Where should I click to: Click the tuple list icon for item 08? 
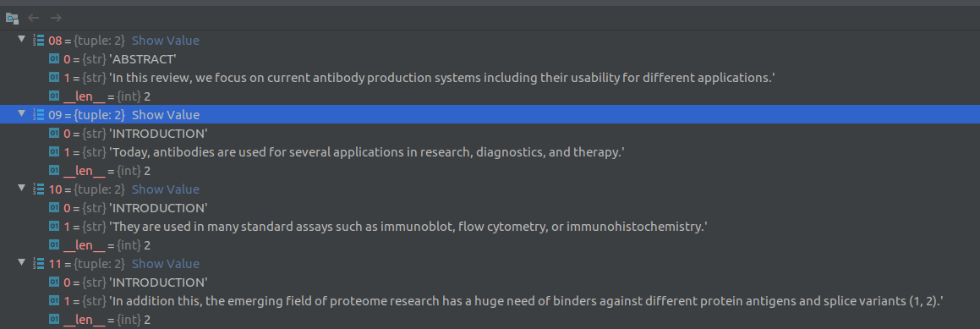pos(39,41)
